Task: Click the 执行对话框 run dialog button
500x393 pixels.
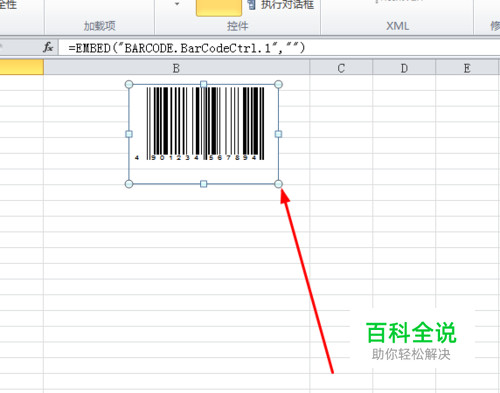Action: point(281,5)
